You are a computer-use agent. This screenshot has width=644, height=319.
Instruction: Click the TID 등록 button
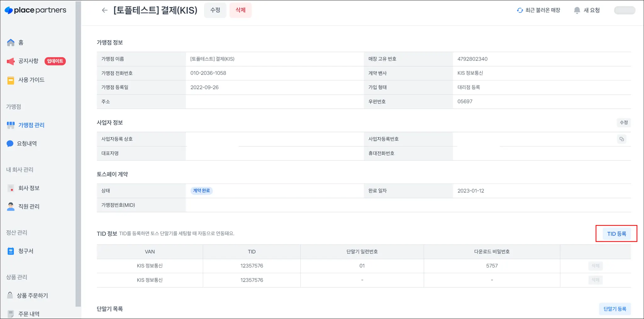tap(617, 234)
